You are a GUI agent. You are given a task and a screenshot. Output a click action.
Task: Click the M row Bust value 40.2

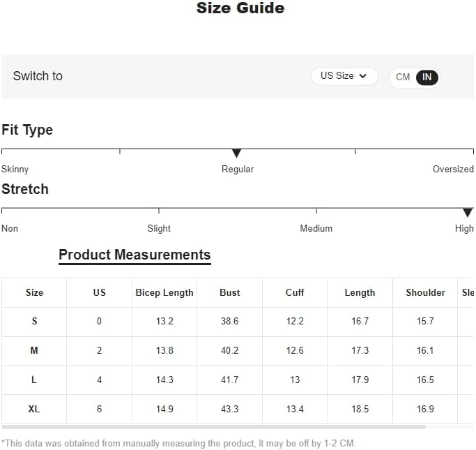229,351
